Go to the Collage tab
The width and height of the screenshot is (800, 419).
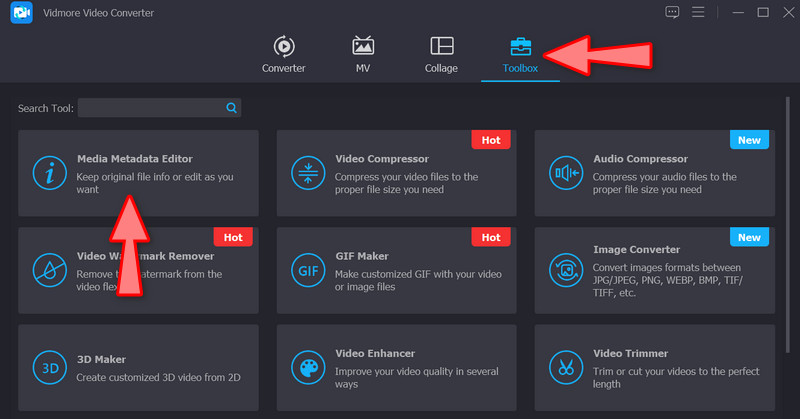pyautogui.click(x=441, y=55)
